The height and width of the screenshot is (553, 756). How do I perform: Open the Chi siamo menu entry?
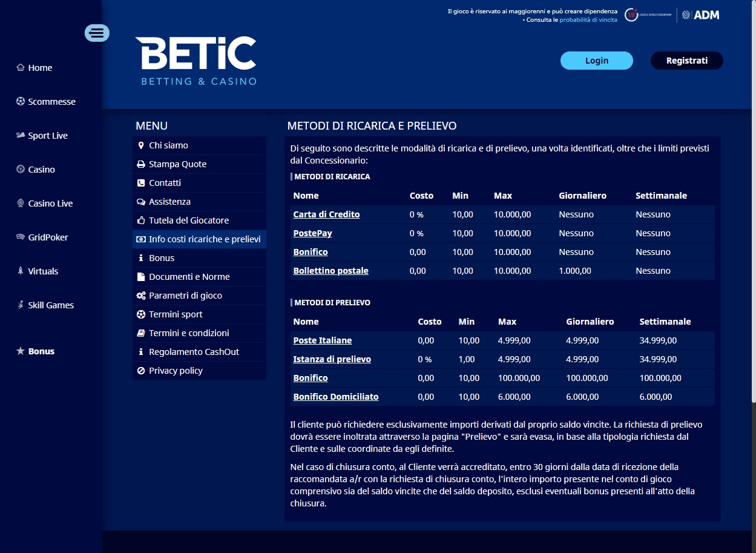tap(200, 145)
